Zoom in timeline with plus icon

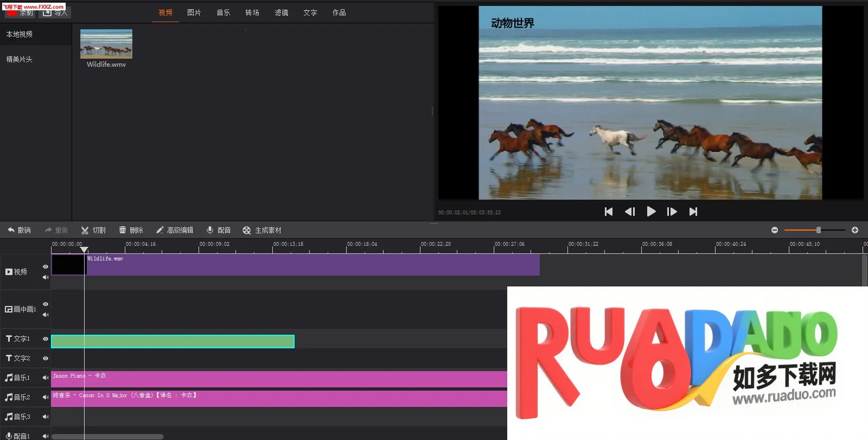(x=855, y=230)
